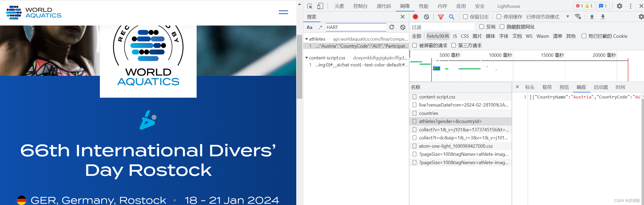Viewport: 644px width, 205px height.
Task: Open the 性能 tab
Action: point(424,6)
